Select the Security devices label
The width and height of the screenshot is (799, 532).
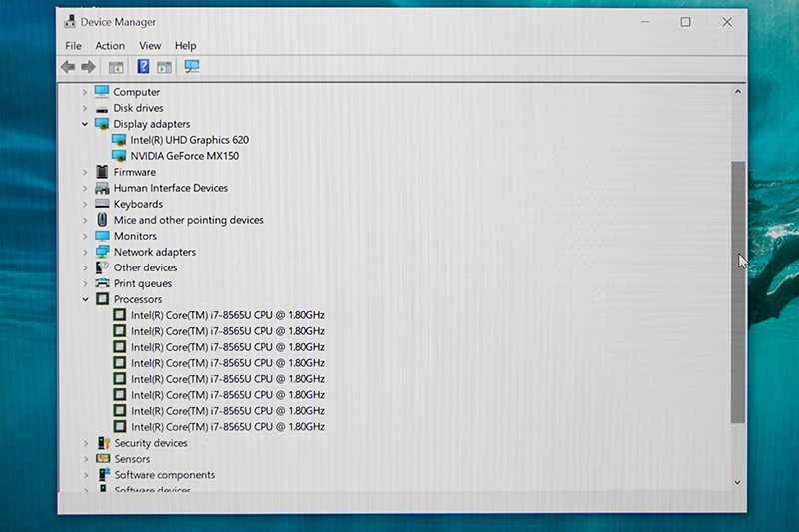pyautogui.click(x=151, y=443)
